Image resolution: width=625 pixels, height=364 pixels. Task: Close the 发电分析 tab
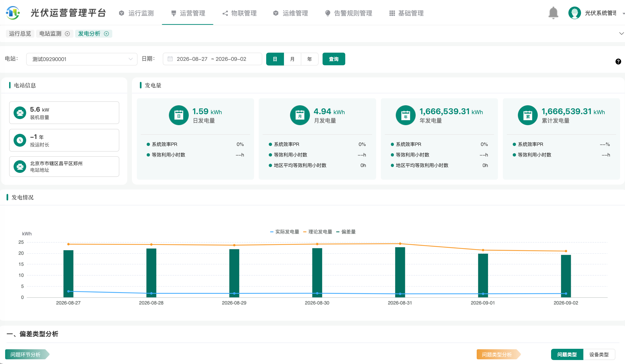tap(106, 34)
